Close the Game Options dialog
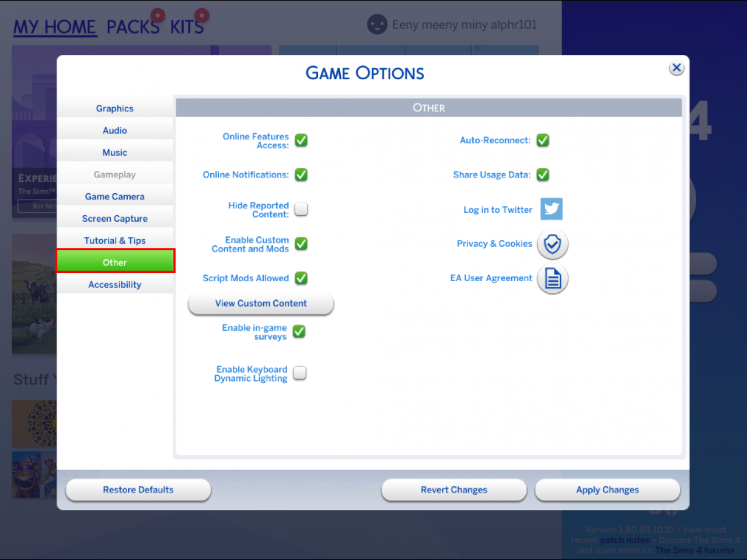 pos(676,68)
